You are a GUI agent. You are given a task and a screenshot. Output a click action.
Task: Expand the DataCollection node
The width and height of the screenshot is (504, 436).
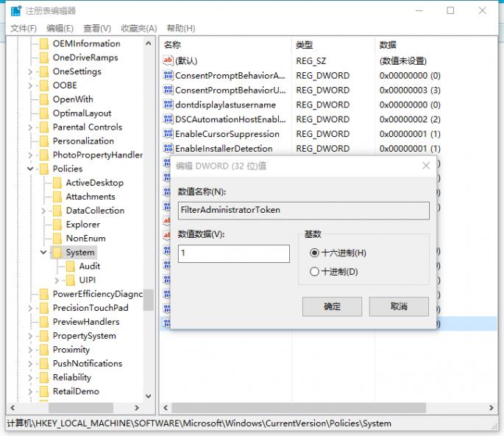click(x=43, y=211)
